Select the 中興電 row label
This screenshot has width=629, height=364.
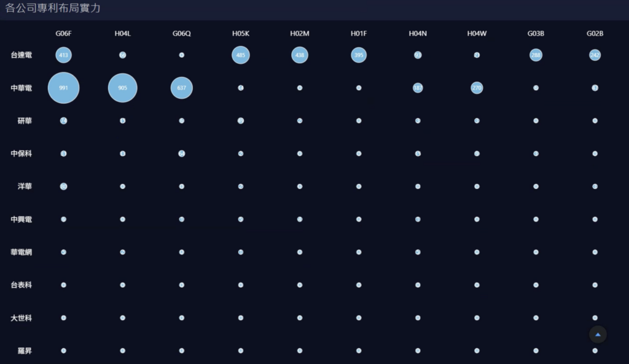pos(21,219)
